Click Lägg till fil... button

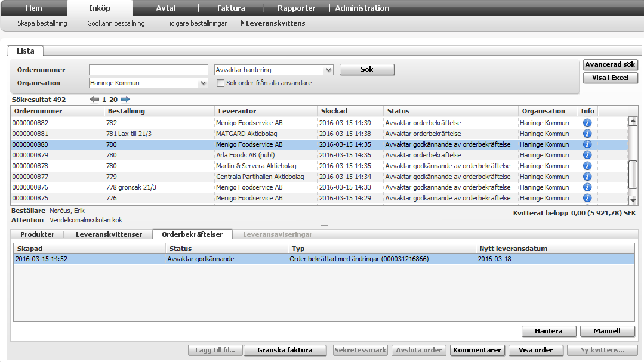pos(215,350)
